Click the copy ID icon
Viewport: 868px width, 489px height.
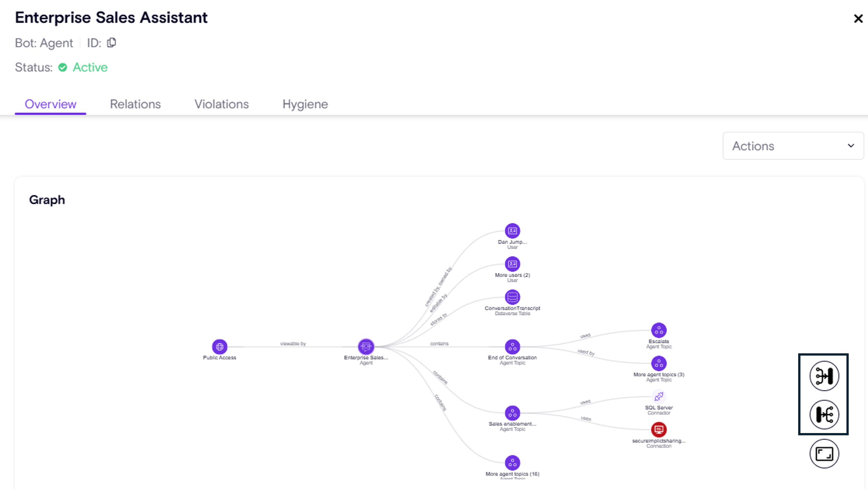click(112, 43)
